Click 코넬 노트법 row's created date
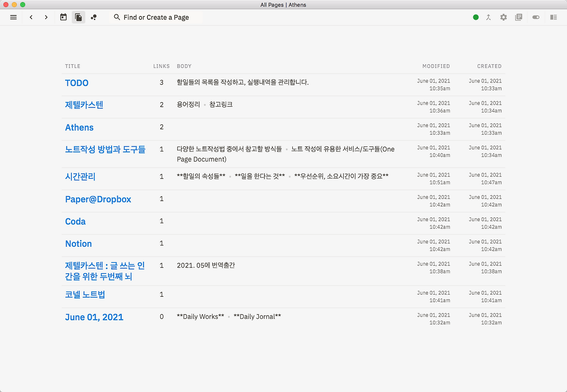The width and height of the screenshot is (567, 392). pyautogui.click(x=485, y=293)
